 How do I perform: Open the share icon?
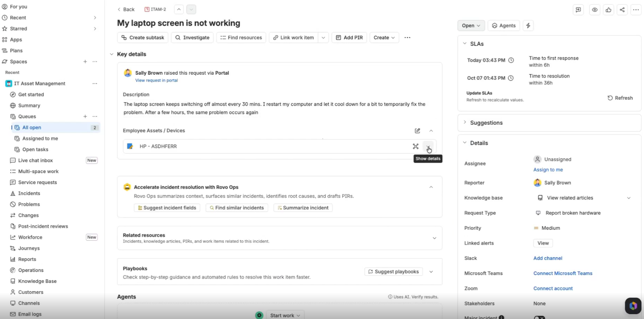click(x=622, y=10)
